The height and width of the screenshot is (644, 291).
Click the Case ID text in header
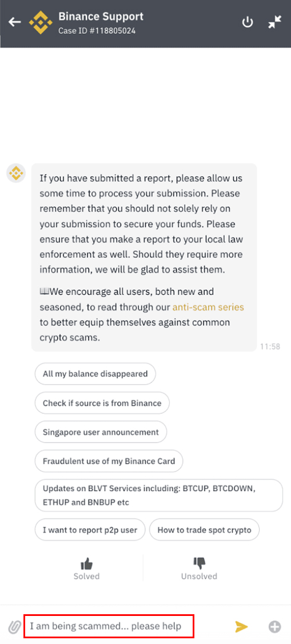[97, 31]
